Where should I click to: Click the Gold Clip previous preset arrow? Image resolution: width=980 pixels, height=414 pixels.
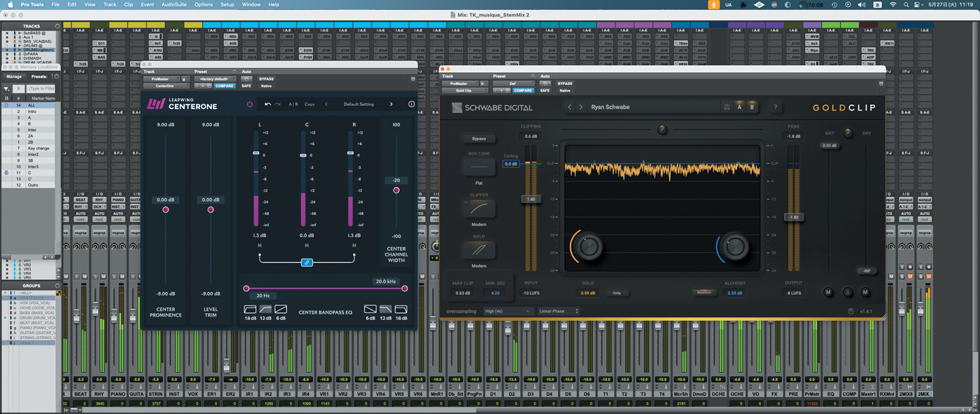pyautogui.click(x=570, y=107)
